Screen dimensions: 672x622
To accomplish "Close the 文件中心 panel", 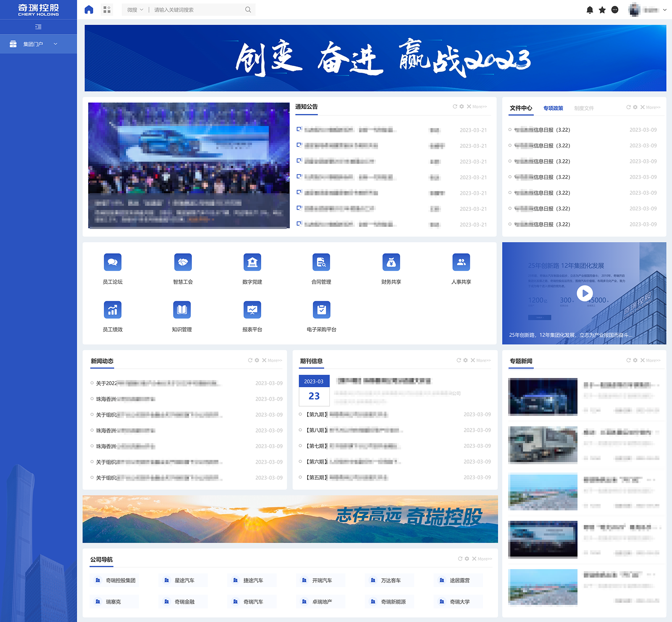I will (x=642, y=107).
